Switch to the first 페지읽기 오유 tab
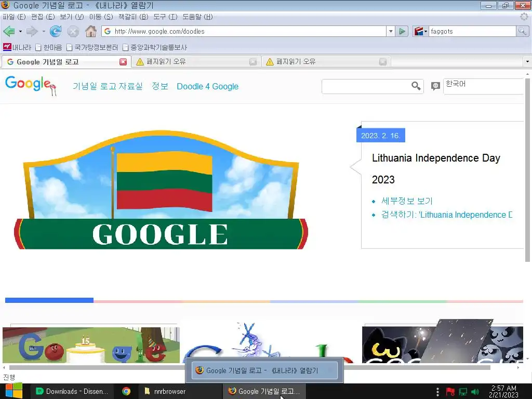Viewport: 532px width, 399px height. pyautogui.click(x=195, y=62)
